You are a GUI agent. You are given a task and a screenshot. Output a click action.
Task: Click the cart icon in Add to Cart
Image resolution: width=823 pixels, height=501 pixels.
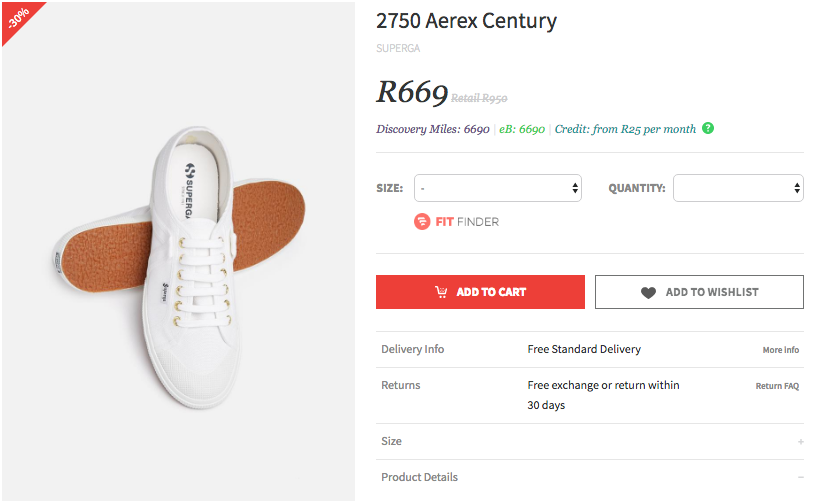click(x=441, y=292)
